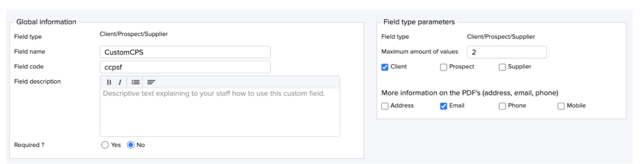Click the Field type parameters section heading
644x164 pixels.
(x=419, y=22)
